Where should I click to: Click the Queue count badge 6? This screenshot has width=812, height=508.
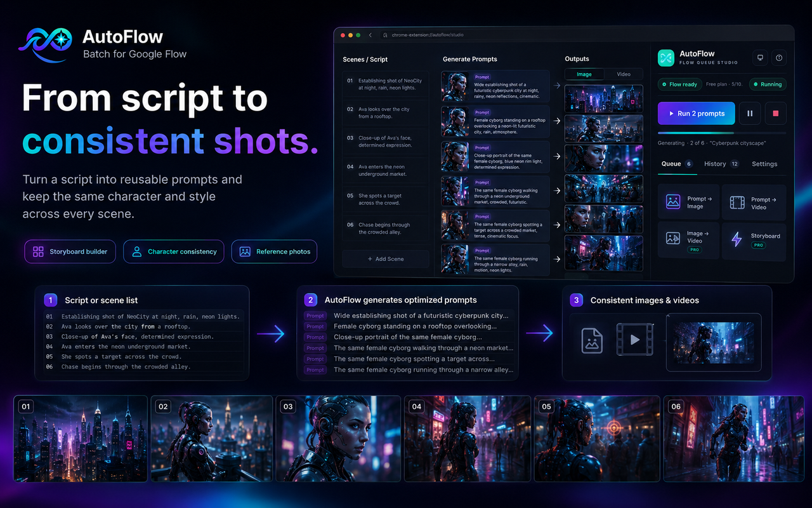click(x=689, y=164)
